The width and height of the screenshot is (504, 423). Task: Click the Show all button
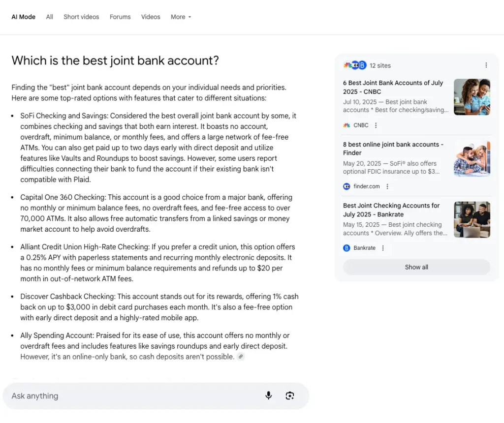416,267
